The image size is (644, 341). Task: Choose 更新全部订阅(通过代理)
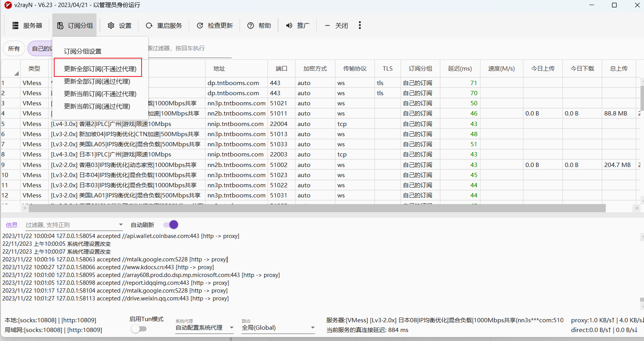pos(97,81)
